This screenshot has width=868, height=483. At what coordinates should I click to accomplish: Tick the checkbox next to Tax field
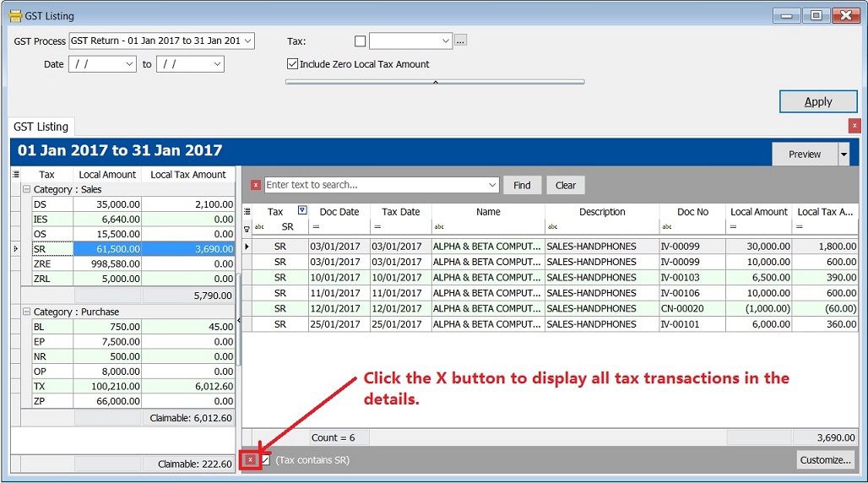[x=361, y=41]
